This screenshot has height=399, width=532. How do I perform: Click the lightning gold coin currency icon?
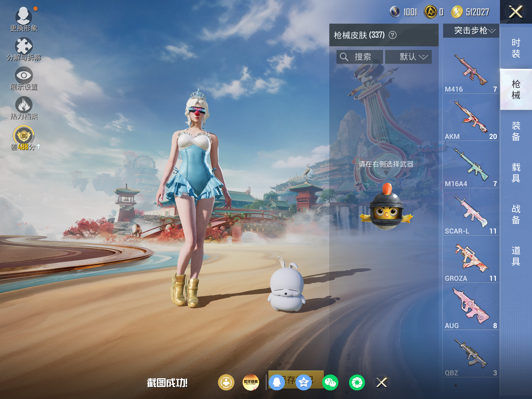457,12
